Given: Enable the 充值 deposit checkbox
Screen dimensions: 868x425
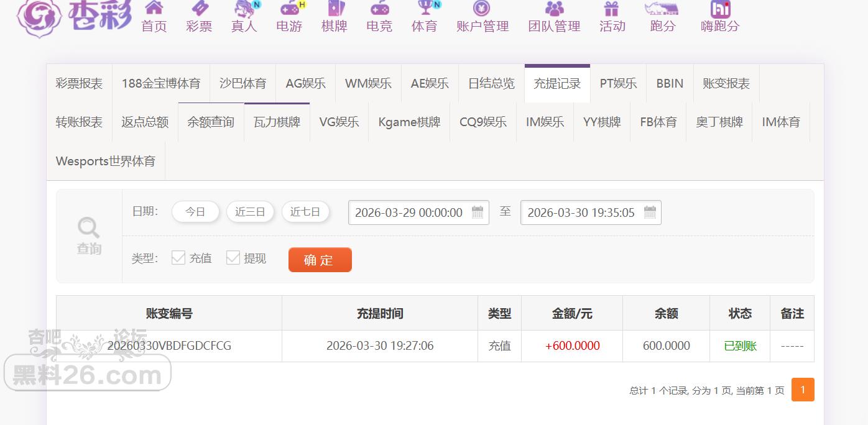Looking at the screenshot, I should 178,257.
